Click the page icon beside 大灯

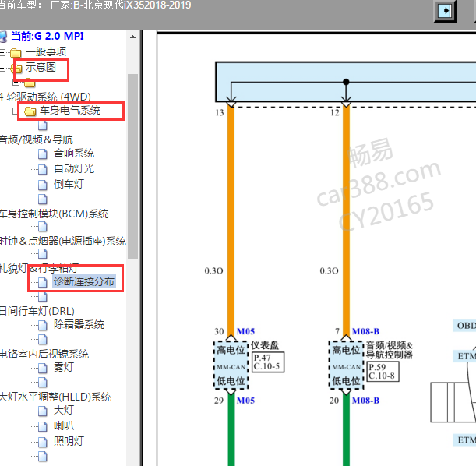[43, 411]
